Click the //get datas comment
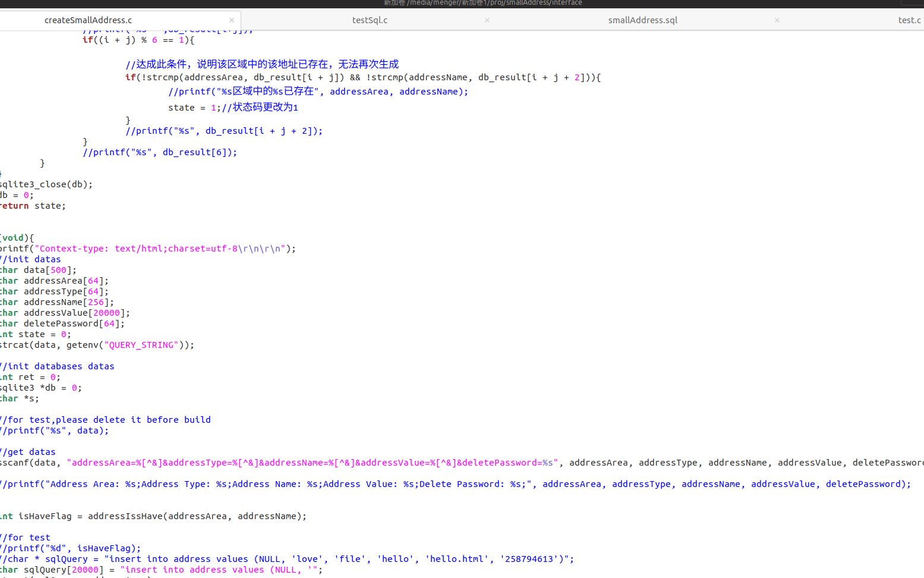Screen dimensions: 924x578 tap(28, 451)
